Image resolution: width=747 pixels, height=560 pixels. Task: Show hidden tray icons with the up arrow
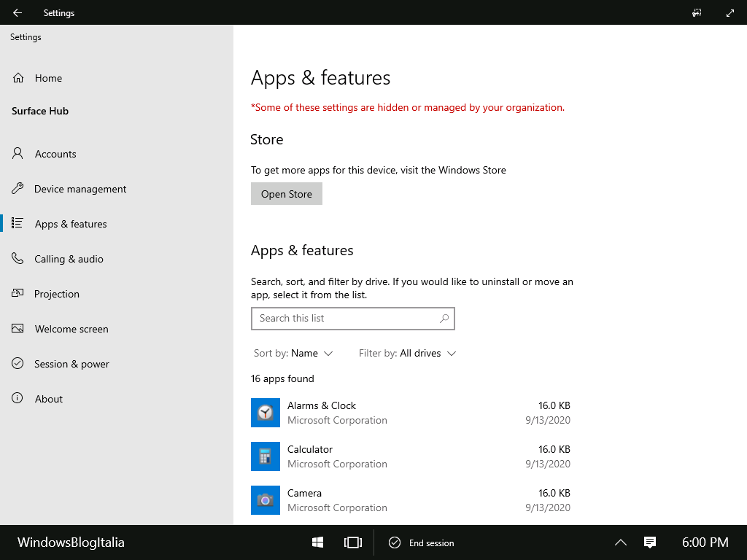[620, 542]
